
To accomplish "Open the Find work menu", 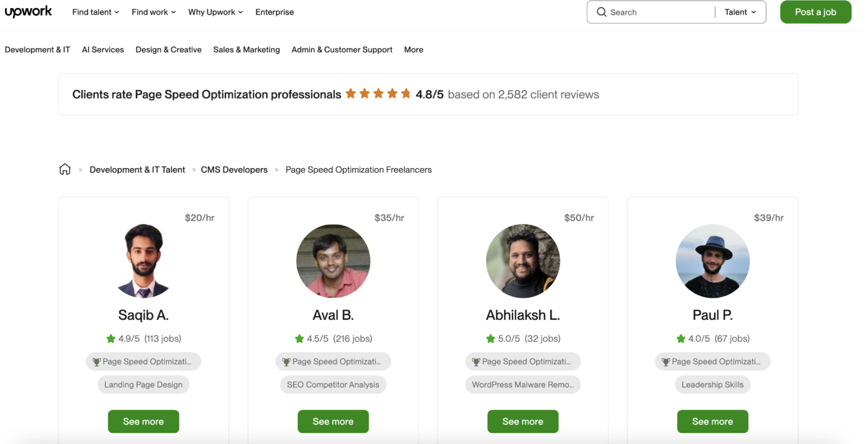I will [153, 12].
